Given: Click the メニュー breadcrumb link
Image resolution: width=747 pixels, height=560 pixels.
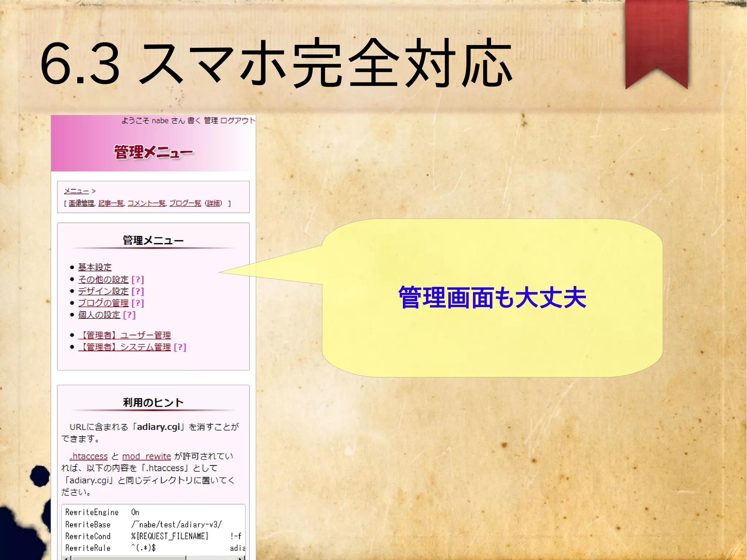Looking at the screenshot, I should tap(77, 191).
